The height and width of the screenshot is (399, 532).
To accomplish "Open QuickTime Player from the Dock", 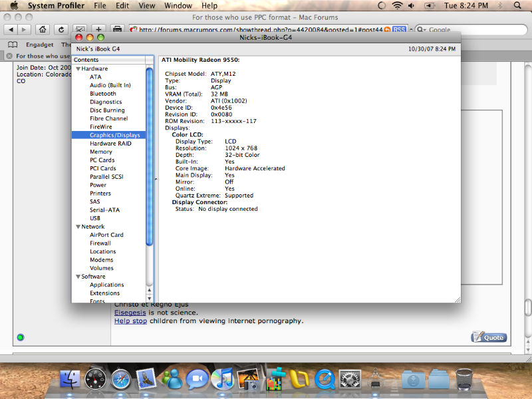I will point(325,378).
